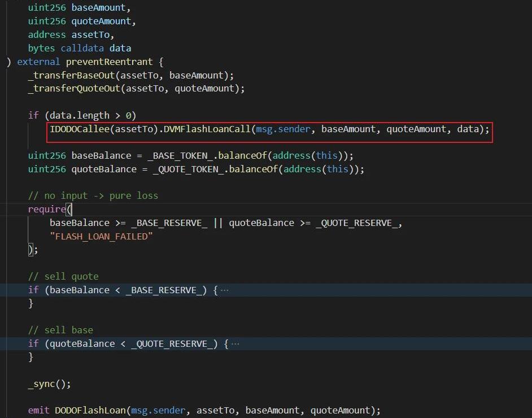Click the emit keyword

38,410
